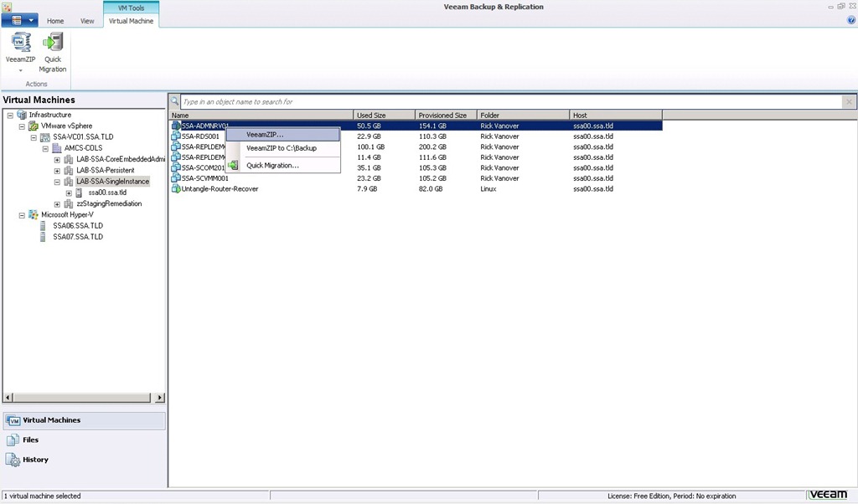The image size is (858, 504).
Task: Collapse the LAB-SSA-SingleInstance cluster node
Action: point(57,182)
